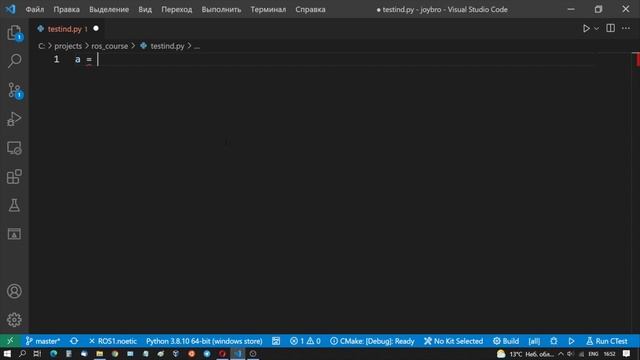Click the ROS1.noetic status item
The image size is (640, 360).
click(x=113, y=341)
